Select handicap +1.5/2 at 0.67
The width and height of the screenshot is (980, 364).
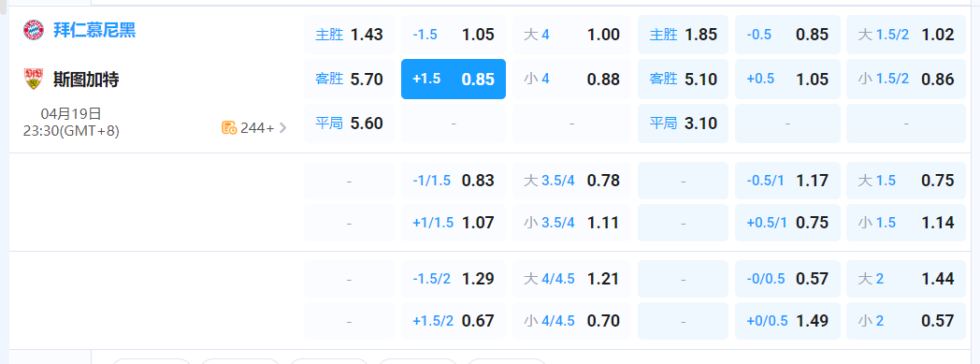coord(454,321)
